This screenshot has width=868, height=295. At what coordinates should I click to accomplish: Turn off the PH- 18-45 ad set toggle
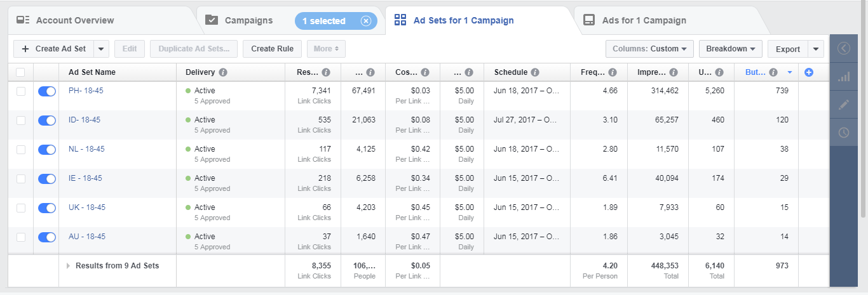[x=47, y=91]
